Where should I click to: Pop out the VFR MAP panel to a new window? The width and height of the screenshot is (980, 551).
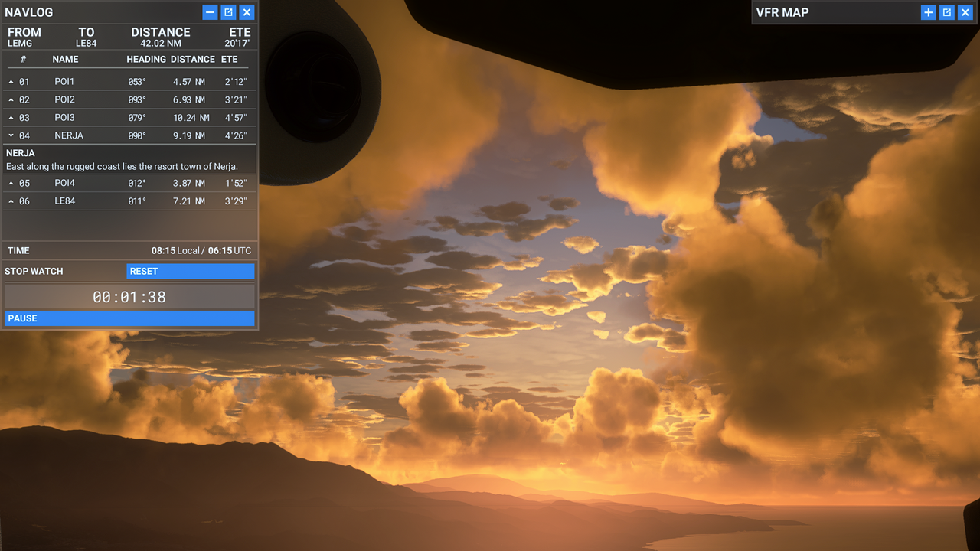click(x=946, y=12)
